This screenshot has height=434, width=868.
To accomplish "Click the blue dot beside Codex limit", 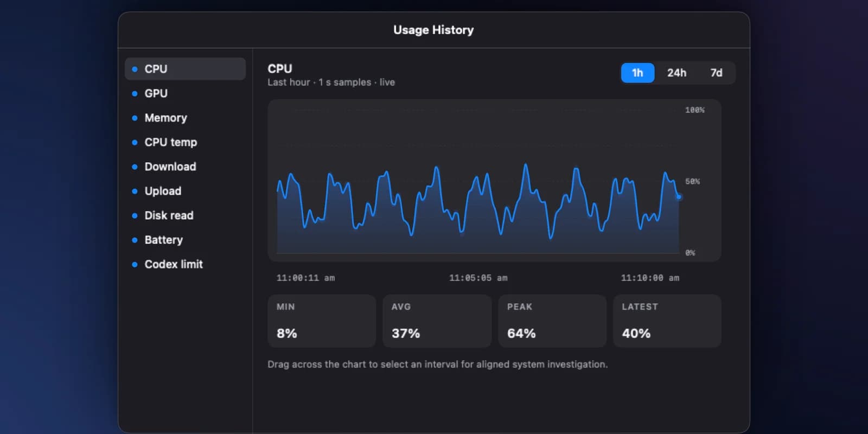I will pyautogui.click(x=135, y=265).
